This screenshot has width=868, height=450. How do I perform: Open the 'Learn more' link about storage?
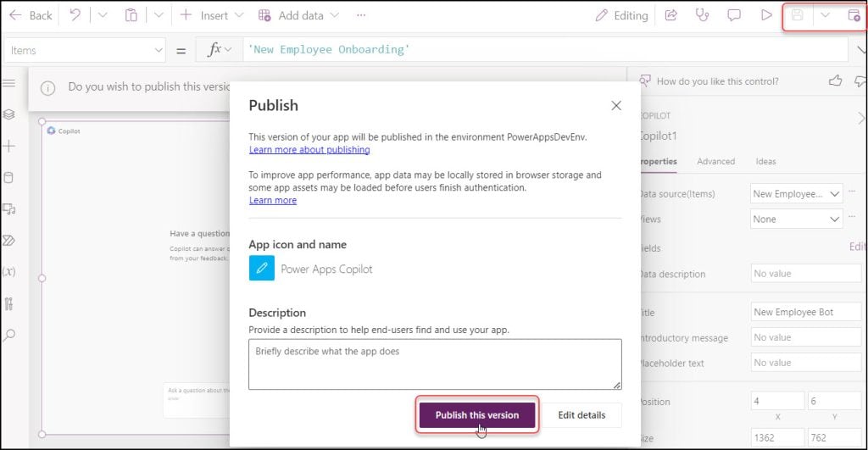(x=273, y=200)
